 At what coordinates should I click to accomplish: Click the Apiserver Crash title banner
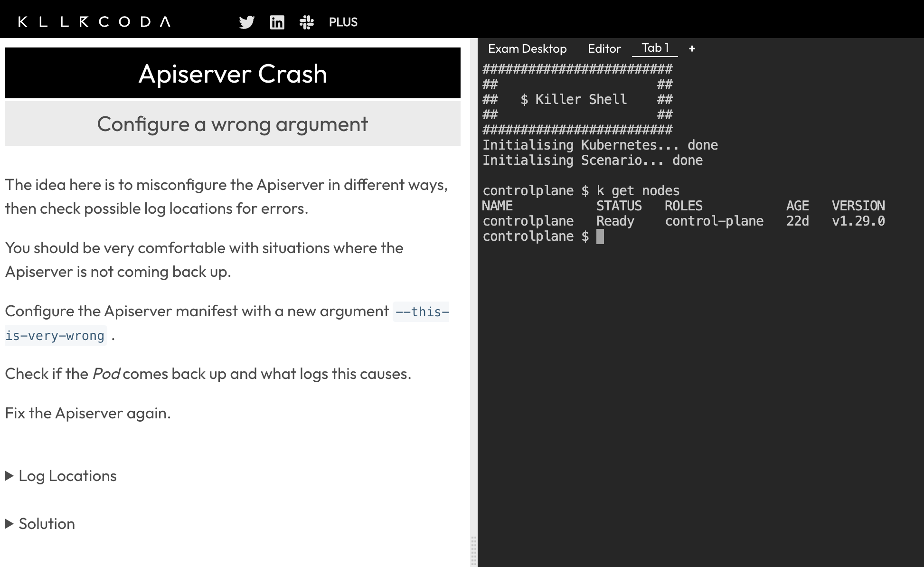point(233,74)
